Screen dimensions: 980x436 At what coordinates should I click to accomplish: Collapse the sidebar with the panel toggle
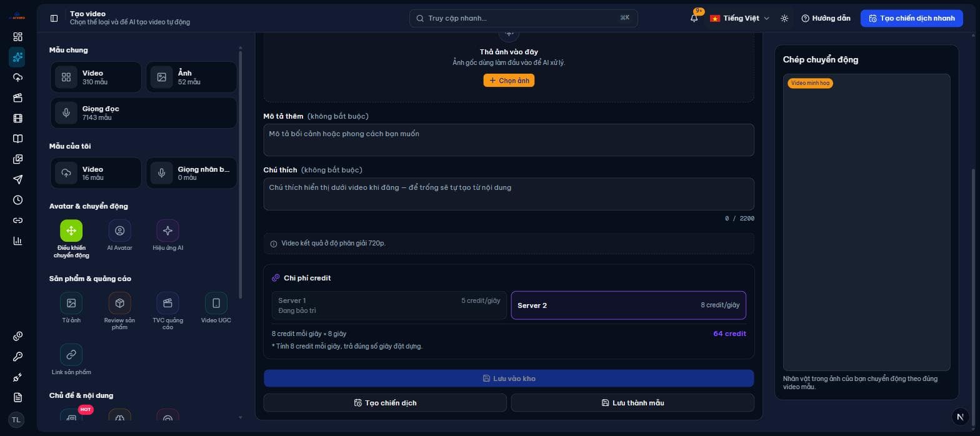click(54, 18)
